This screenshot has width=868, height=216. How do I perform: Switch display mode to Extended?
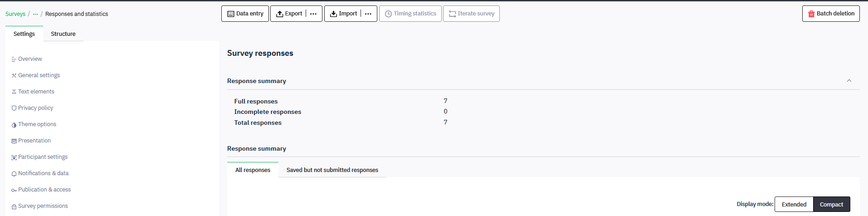point(794,204)
